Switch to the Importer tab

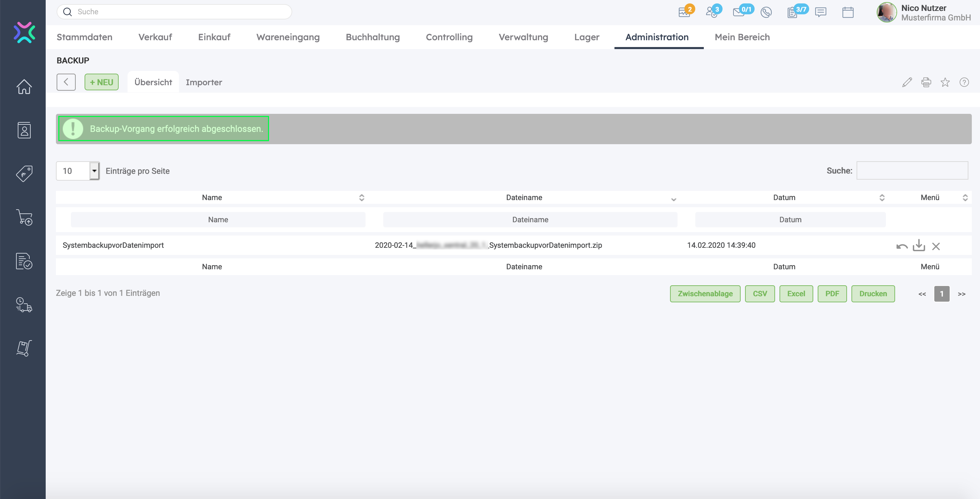(x=204, y=82)
